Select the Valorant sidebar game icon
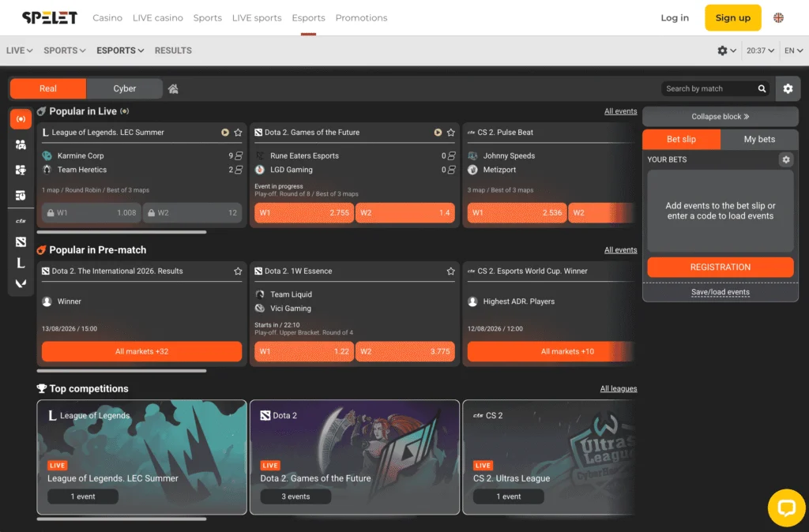Image resolution: width=809 pixels, height=532 pixels. point(21,283)
